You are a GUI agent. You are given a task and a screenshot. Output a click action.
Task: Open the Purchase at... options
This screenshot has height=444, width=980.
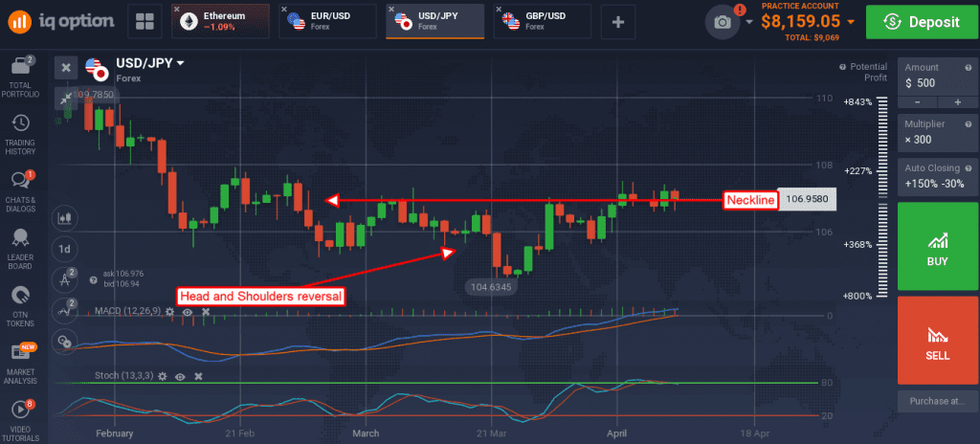[938, 402]
